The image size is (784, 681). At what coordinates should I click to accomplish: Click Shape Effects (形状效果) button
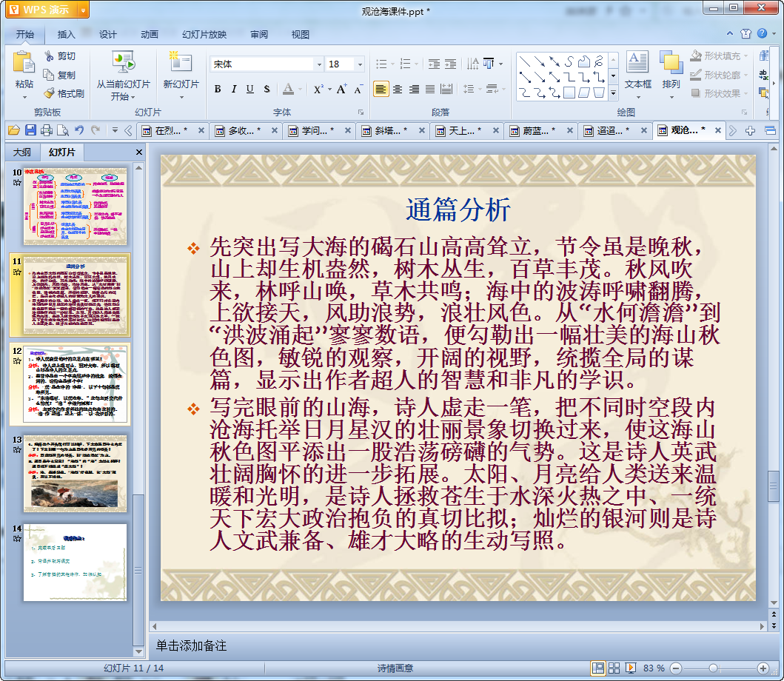pyautogui.click(x=719, y=93)
